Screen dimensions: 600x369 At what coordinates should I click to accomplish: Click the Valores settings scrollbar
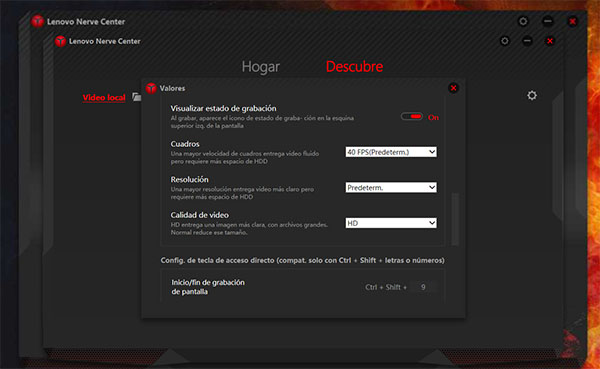455,219
